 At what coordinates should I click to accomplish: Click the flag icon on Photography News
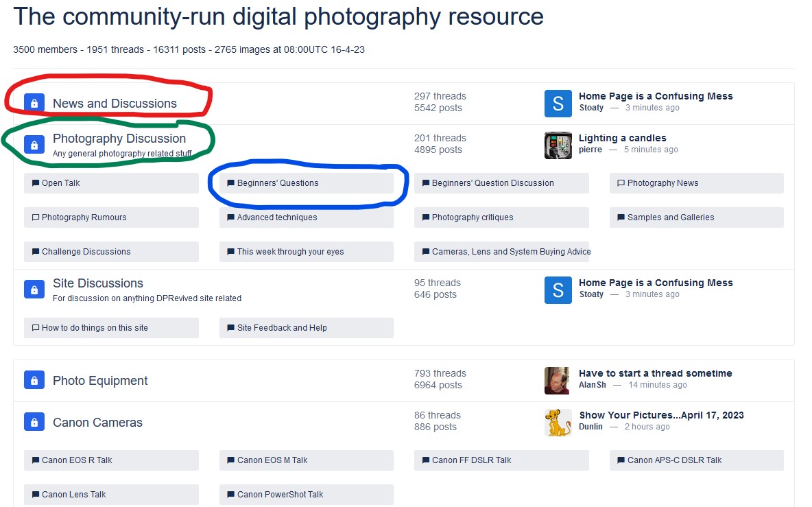[621, 183]
